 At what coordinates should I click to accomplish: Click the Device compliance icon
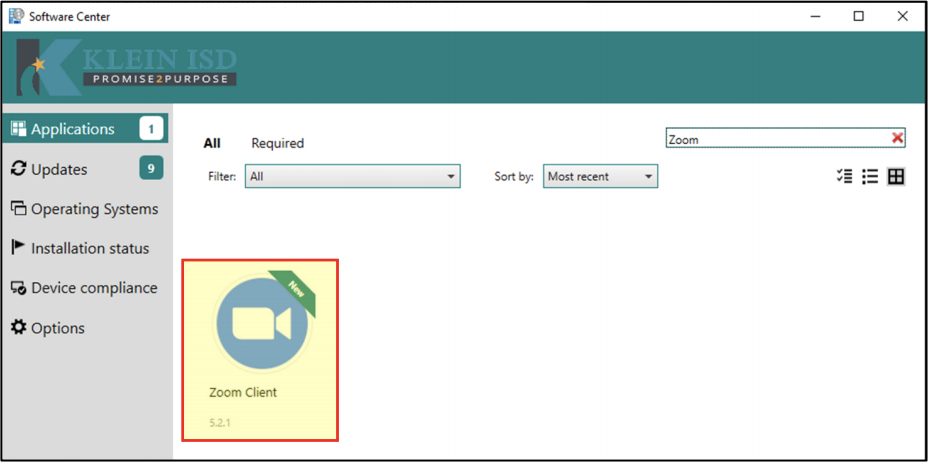(x=19, y=288)
